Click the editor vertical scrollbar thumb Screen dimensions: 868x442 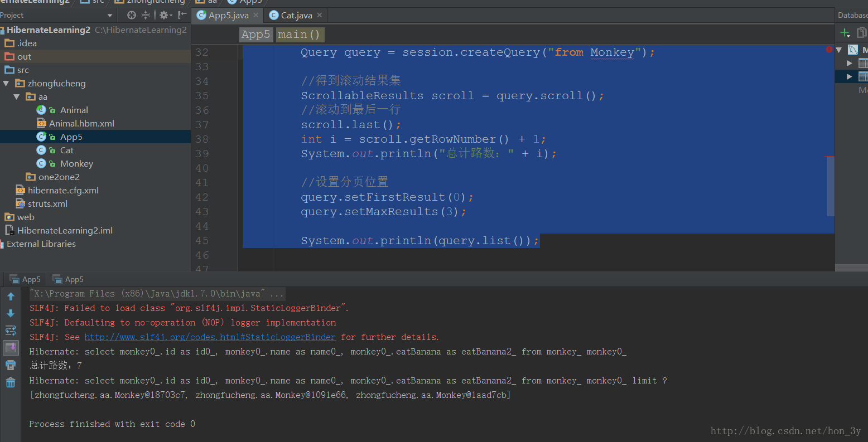click(x=831, y=187)
